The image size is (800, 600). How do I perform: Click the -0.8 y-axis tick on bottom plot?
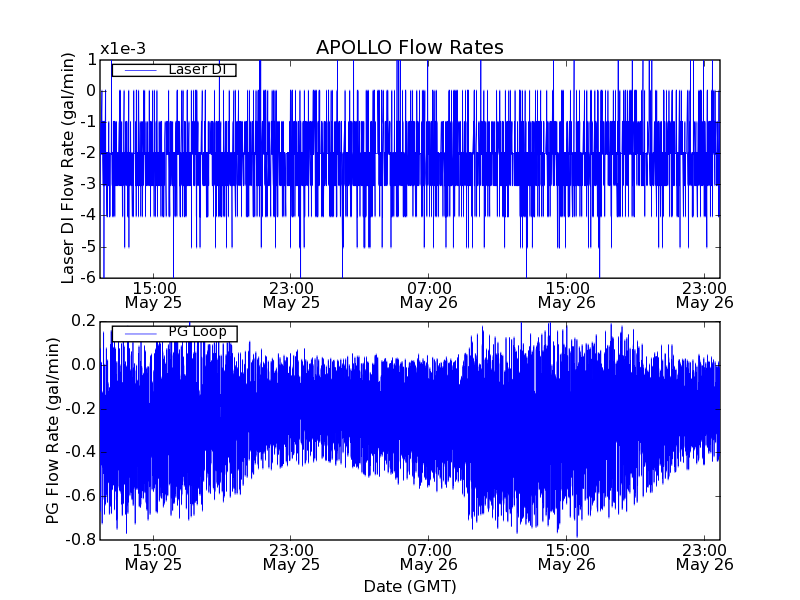[x=81, y=540]
